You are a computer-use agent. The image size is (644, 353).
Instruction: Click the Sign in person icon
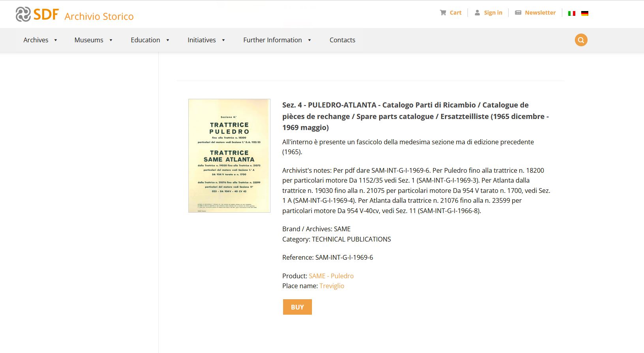tap(477, 13)
